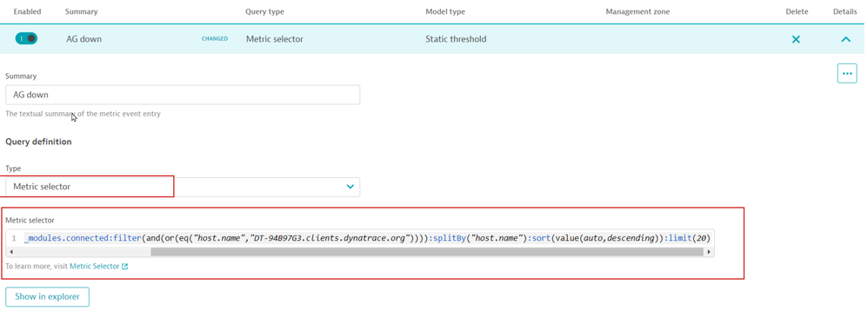The width and height of the screenshot is (868, 318).
Task: Click the external link icon beside Metric Selector
Action: coord(124,267)
